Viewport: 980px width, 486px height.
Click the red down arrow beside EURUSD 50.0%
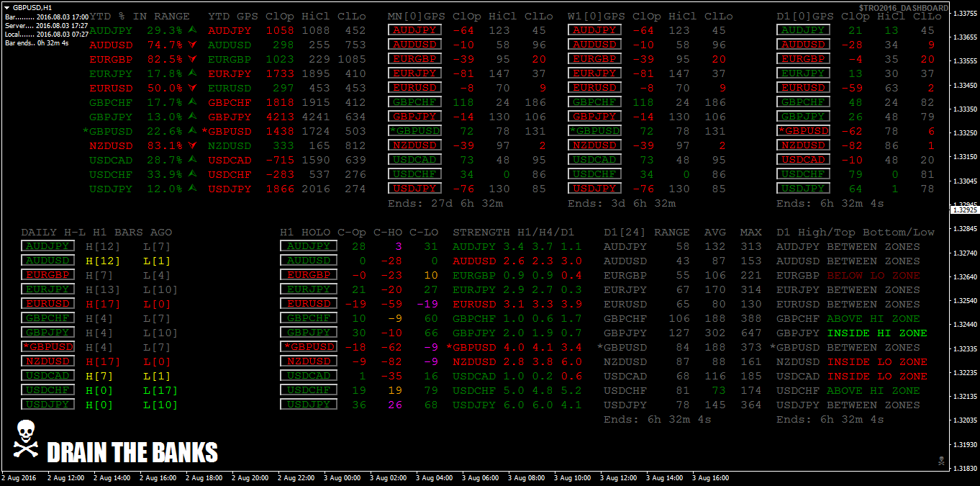[192, 88]
